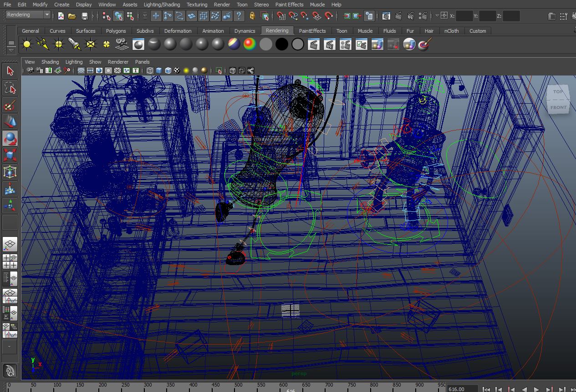This screenshot has height=392, width=576.
Task: Toggle snap to grids magnet
Action: click(x=281, y=16)
